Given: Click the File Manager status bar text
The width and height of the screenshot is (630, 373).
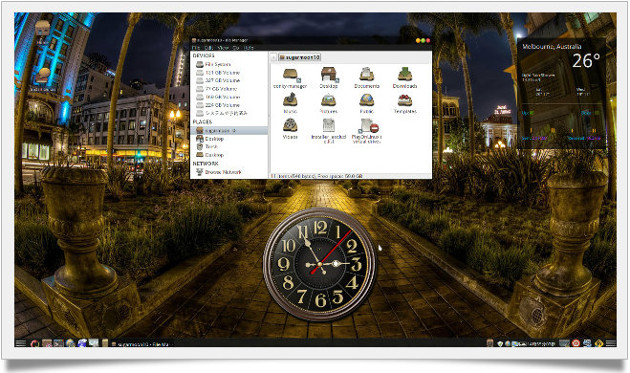Looking at the screenshot, I should 316,176.
